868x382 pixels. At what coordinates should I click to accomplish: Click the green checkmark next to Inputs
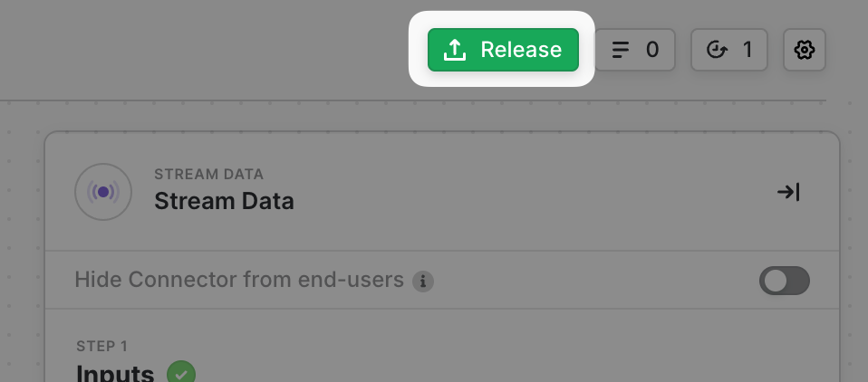(x=181, y=373)
